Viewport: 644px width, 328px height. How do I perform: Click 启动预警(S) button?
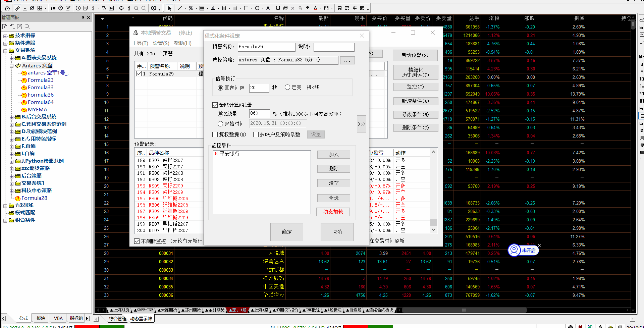[415, 55]
